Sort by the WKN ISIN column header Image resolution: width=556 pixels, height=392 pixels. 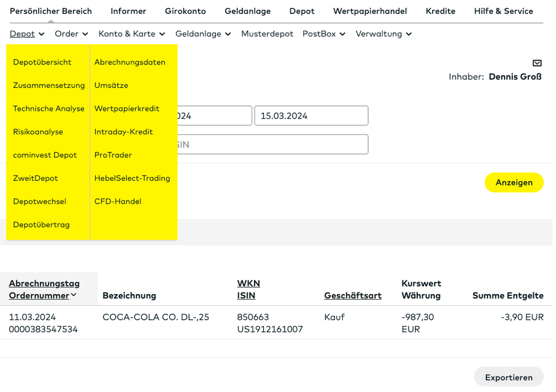pos(247,290)
